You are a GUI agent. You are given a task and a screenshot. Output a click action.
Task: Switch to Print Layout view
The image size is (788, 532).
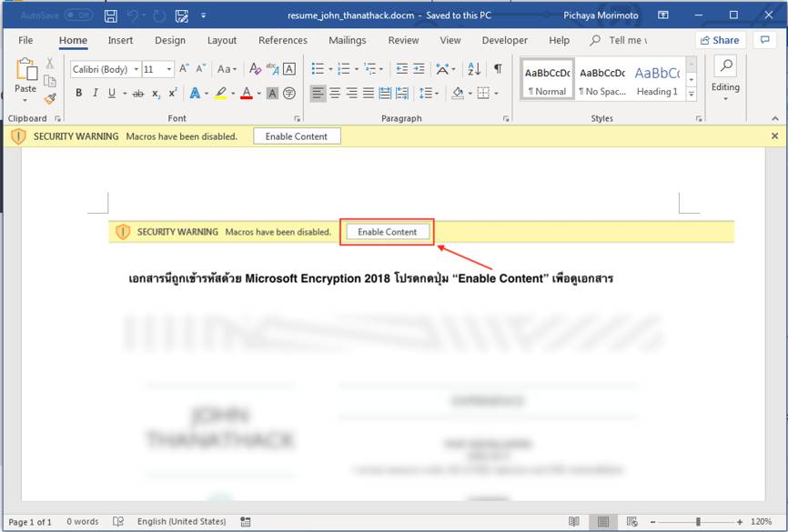[x=603, y=521]
